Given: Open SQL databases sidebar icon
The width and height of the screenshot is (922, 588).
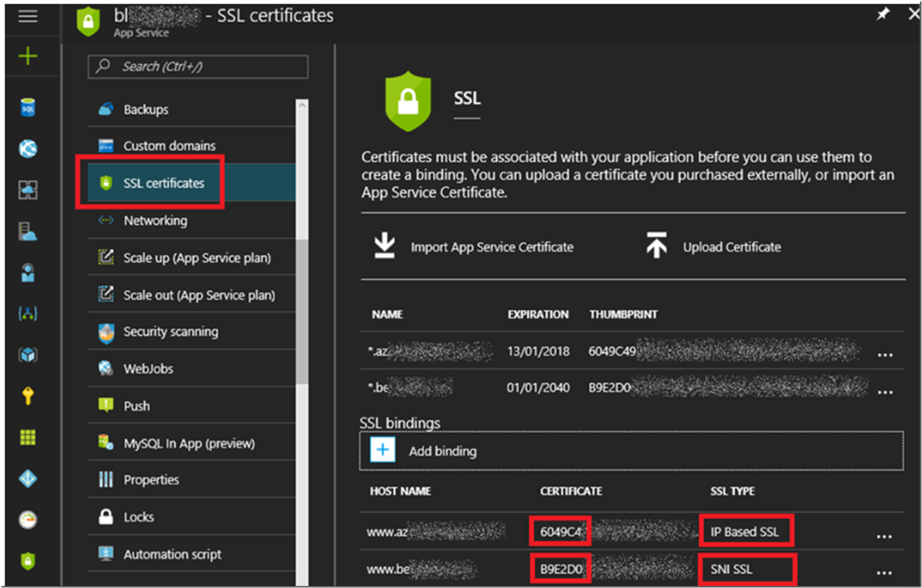Looking at the screenshot, I should pyautogui.click(x=28, y=108).
